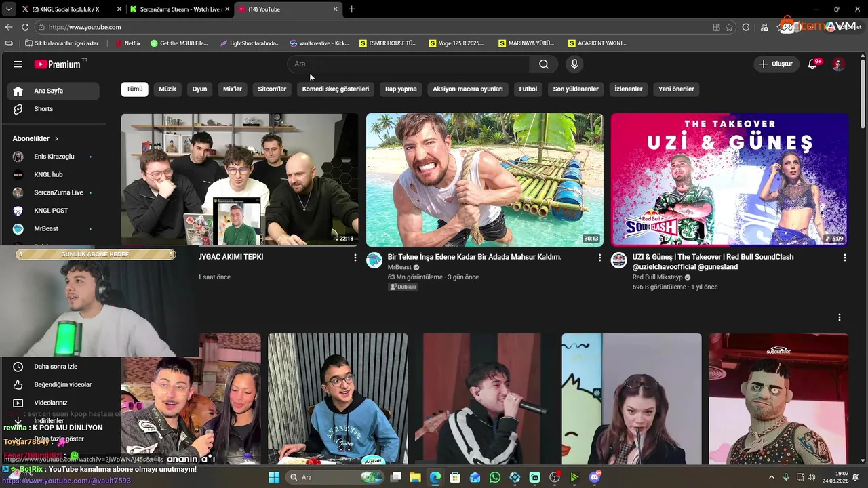This screenshot has width=868, height=488.
Task: Click the Oluştur create button
Action: point(776,64)
